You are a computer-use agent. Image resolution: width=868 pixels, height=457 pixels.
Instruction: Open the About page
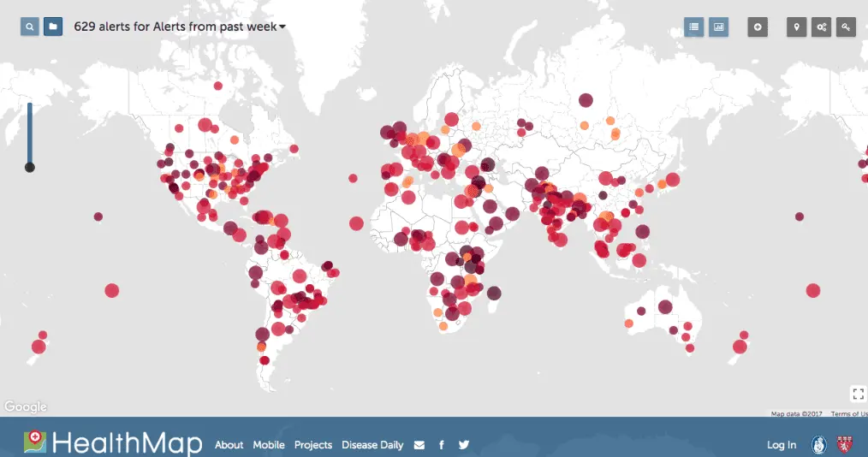pyautogui.click(x=229, y=445)
